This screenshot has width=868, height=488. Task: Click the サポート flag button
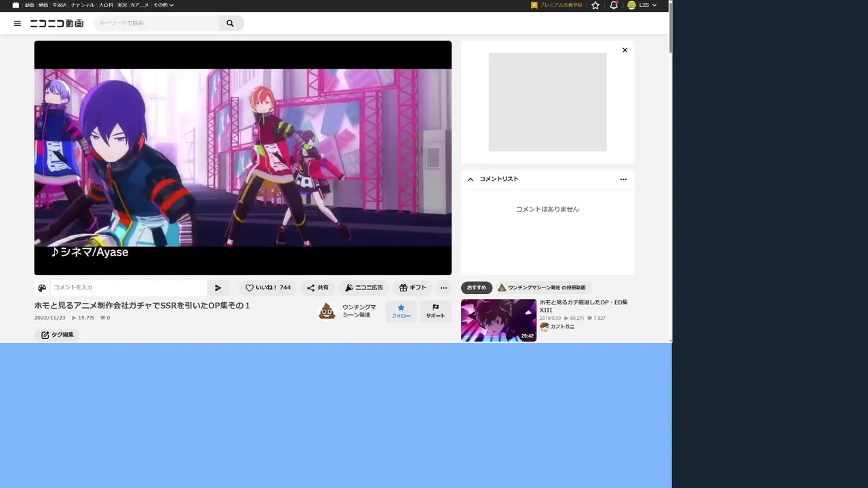(435, 312)
